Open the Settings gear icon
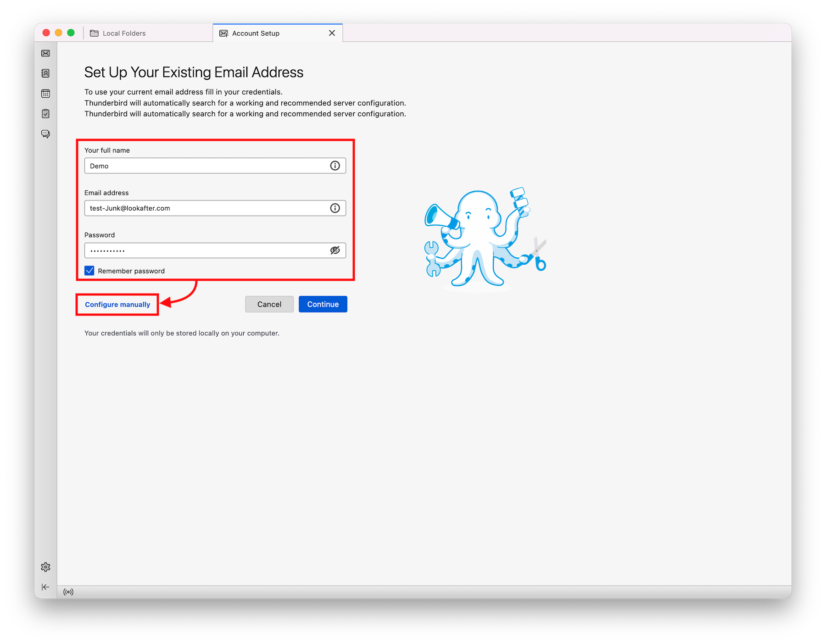 [x=45, y=567]
